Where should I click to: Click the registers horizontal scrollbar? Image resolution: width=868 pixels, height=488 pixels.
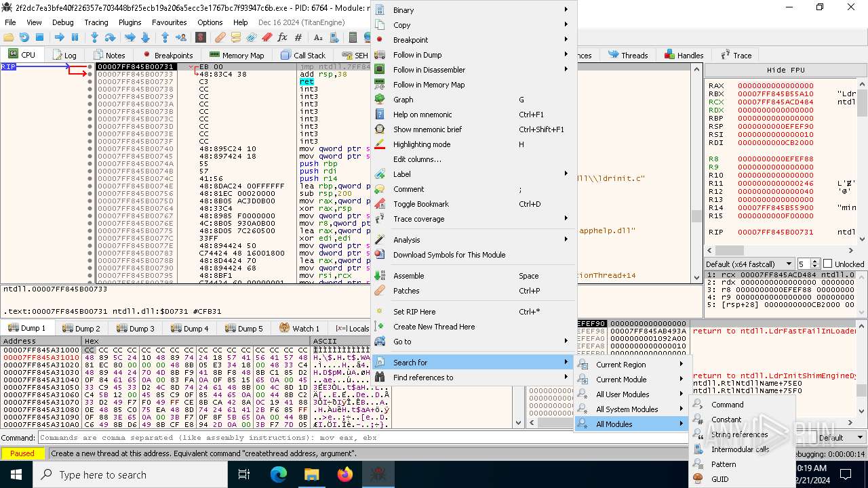[780, 250]
